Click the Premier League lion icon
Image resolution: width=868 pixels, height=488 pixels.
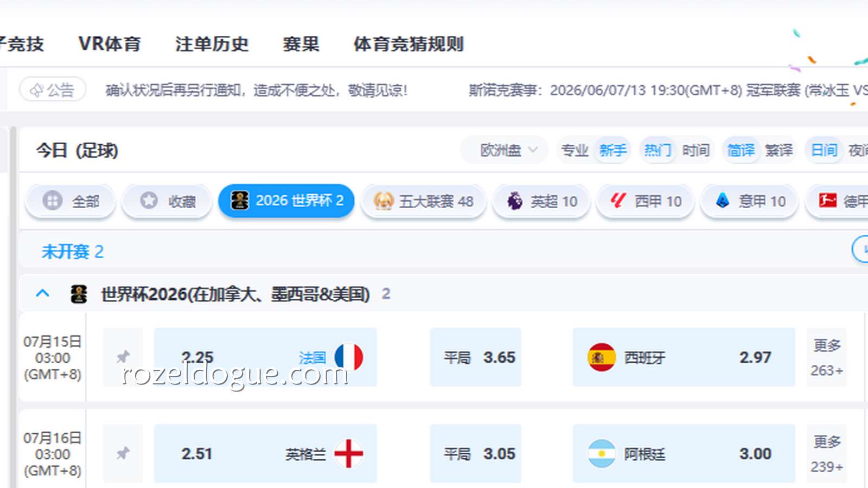point(514,201)
